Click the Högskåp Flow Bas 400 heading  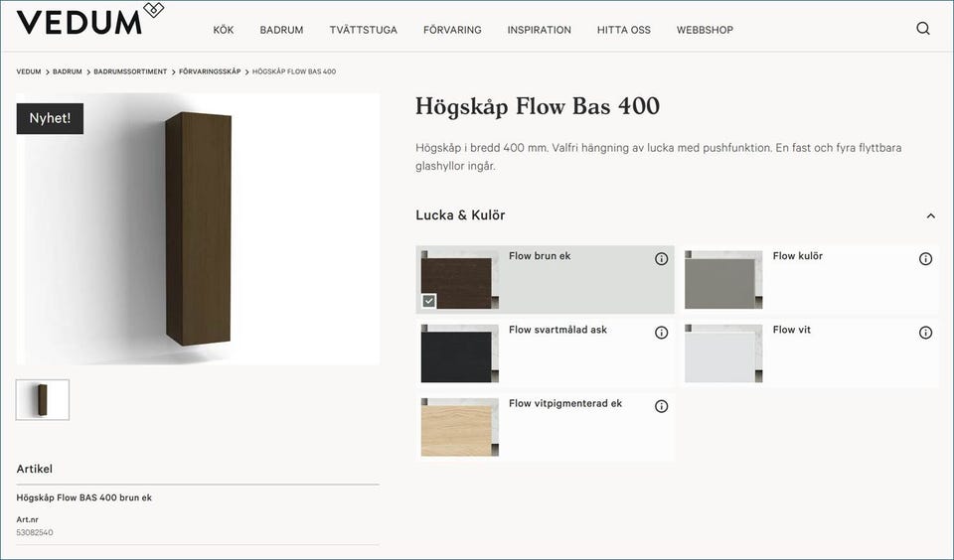[538, 106]
